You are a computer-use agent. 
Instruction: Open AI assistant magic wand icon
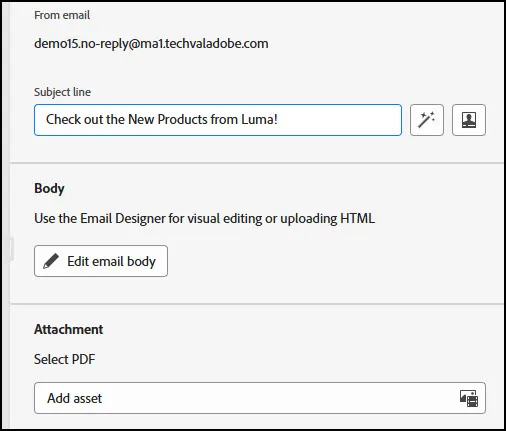pyautogui.click(x=427, y=120)
